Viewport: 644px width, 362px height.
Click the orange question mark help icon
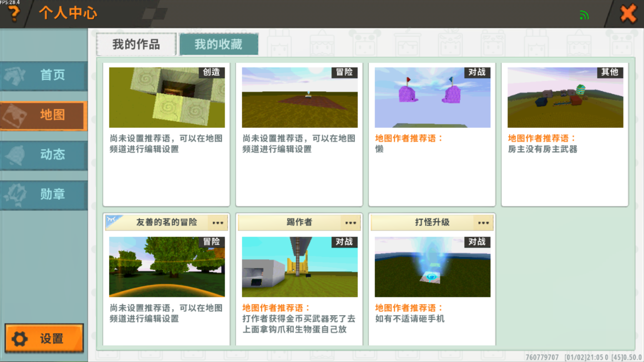(x=14, y=13)
